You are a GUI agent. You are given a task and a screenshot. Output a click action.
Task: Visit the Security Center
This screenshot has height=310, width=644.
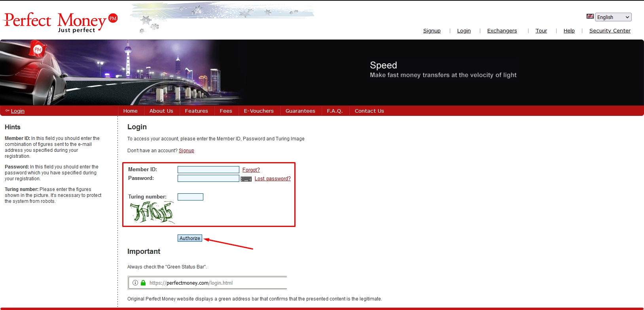pyautogui.click(x=610, y=31)
